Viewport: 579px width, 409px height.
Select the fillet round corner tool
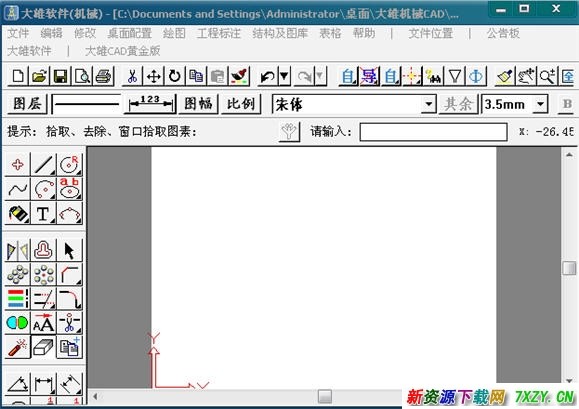[x=69, y=299]
